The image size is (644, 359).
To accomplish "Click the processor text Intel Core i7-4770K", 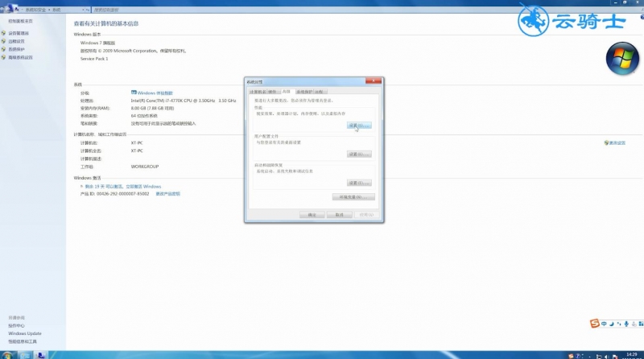I will tap(184, 101).
